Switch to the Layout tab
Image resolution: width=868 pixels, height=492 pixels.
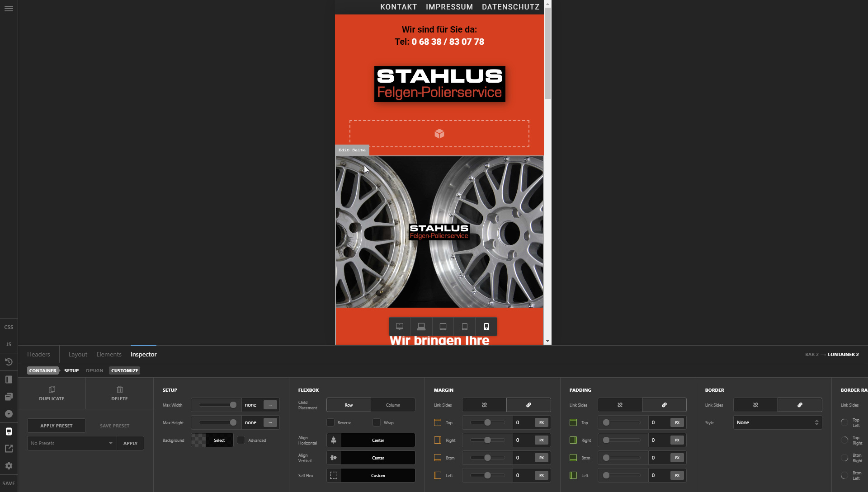(x=78, y=354)
